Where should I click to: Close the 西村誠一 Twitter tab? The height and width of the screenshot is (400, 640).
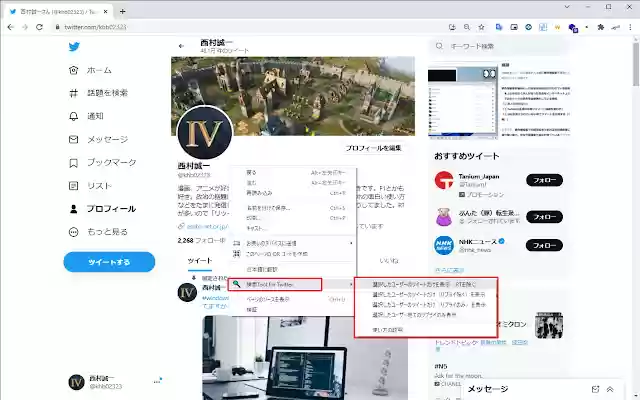[x=105, y=12]
